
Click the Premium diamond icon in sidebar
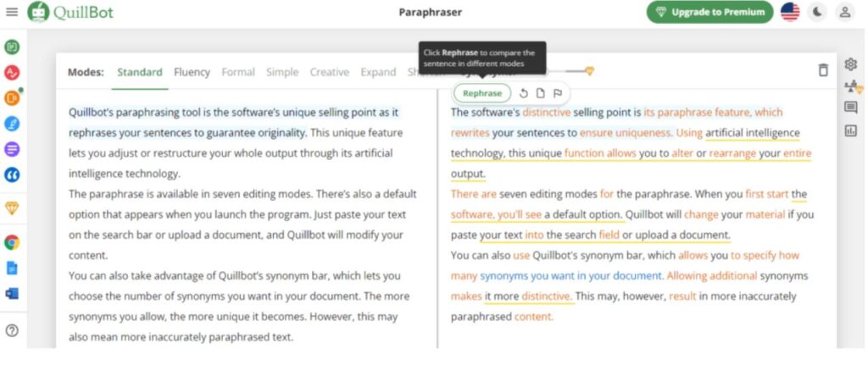pos(12,208)
